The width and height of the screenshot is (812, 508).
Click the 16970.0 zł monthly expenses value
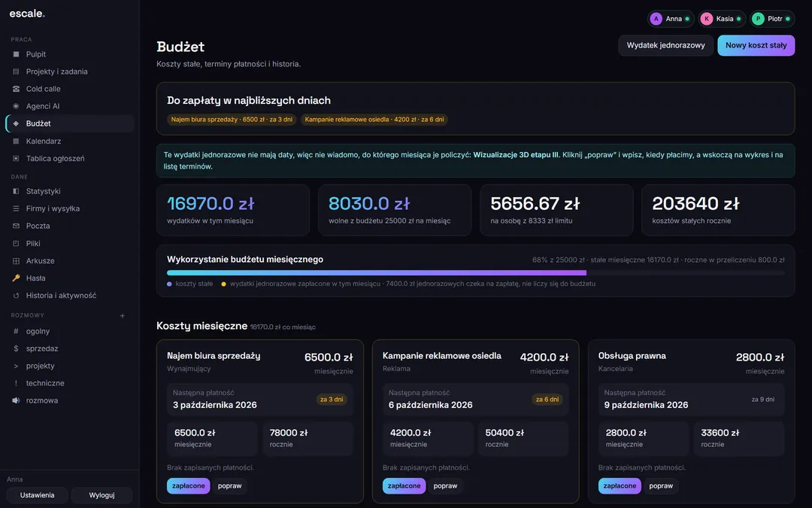click(211, 204)
